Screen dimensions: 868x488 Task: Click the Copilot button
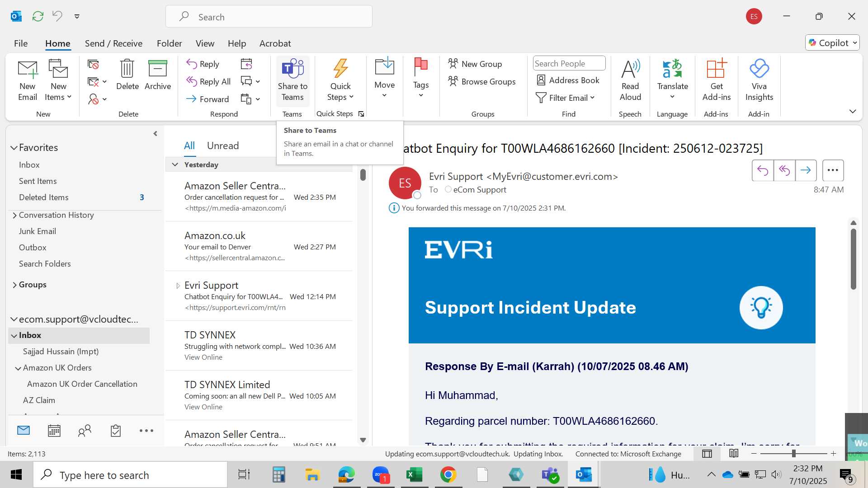(x=832, y=43)
